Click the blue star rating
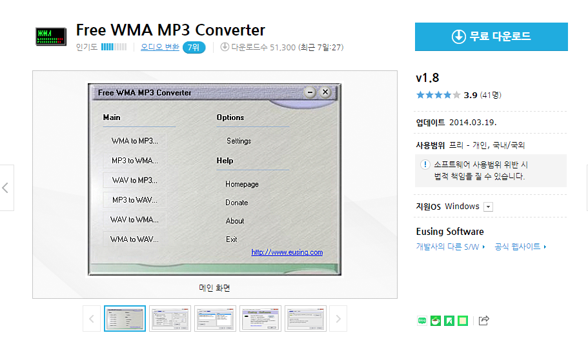The width and height of the screenshot is (588, 364). [438, 95]
